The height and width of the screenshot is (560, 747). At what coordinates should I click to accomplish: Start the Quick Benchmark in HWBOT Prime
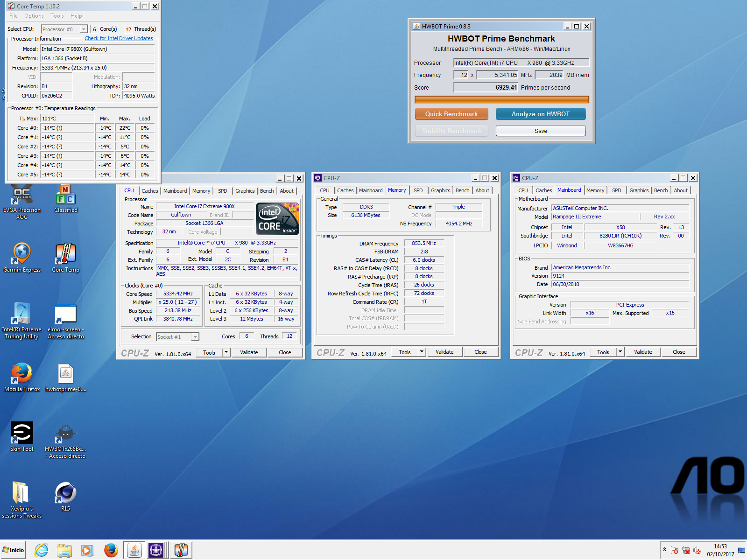[451, 114]
